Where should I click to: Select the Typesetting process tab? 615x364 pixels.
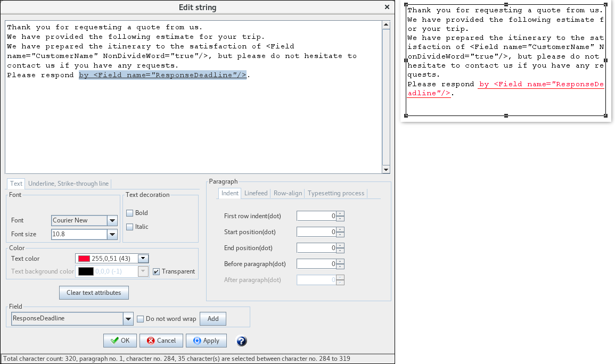click(x=336, y=193)
